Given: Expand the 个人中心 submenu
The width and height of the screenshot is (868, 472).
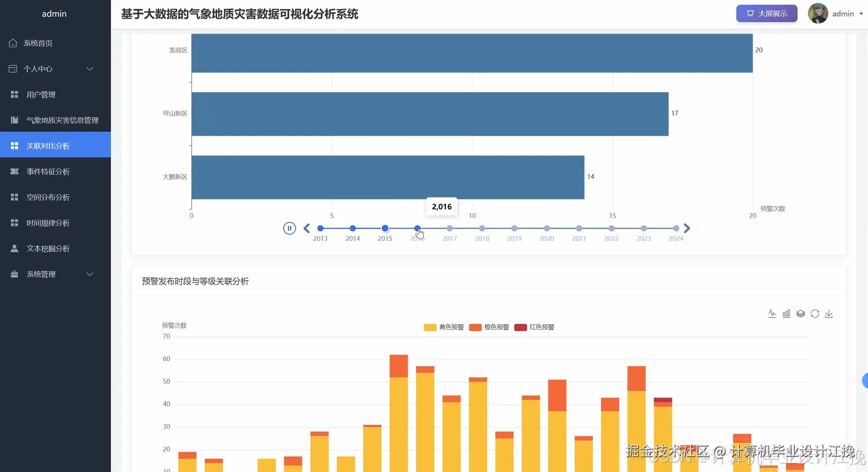Looking at the screenshot, I should pos(55,69).
